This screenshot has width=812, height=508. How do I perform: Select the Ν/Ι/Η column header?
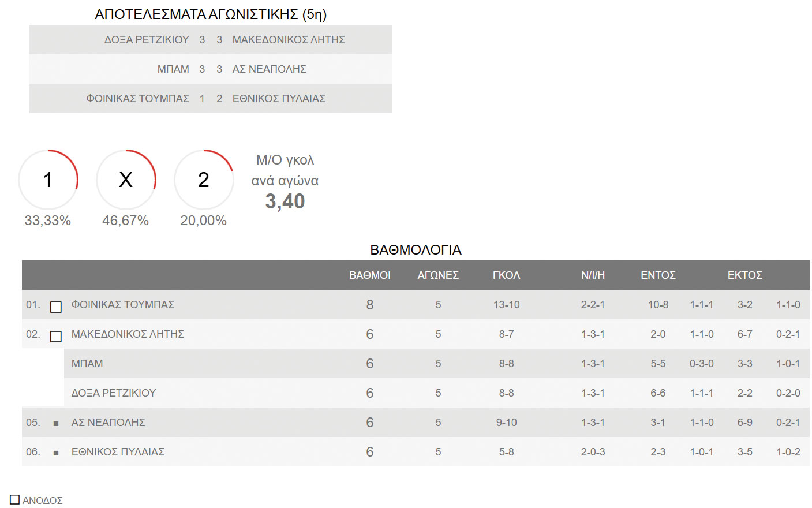click(593, 275)
